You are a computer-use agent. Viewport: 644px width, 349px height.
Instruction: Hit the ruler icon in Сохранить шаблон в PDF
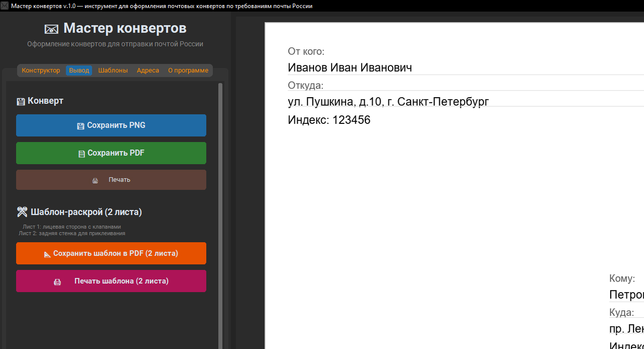coord(47,254)
